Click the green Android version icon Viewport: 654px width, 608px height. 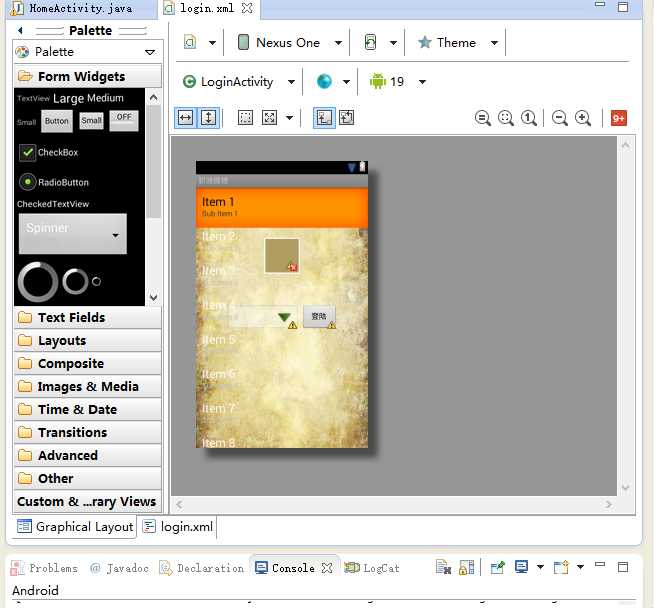[378, 81]
